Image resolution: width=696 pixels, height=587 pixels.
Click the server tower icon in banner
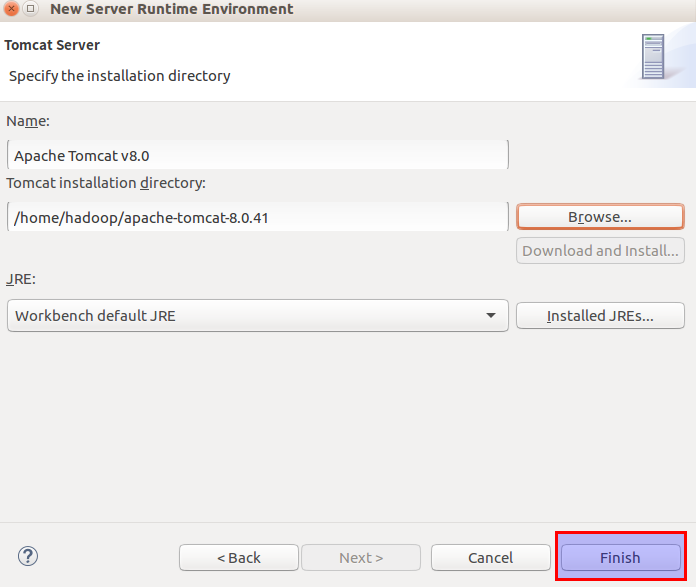point(654,57)
